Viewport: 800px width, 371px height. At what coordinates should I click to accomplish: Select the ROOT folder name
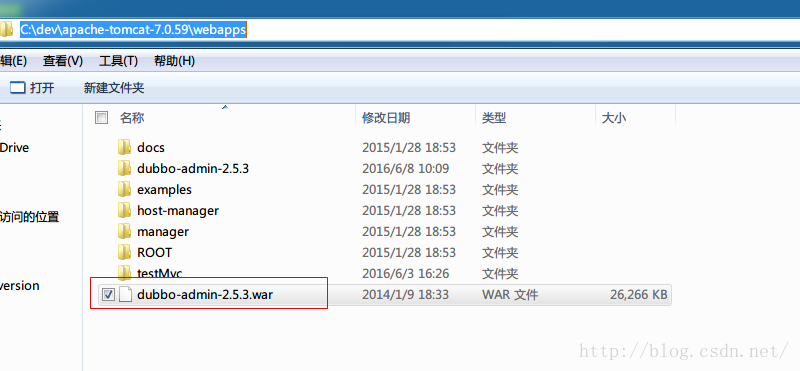pos(155,253)
